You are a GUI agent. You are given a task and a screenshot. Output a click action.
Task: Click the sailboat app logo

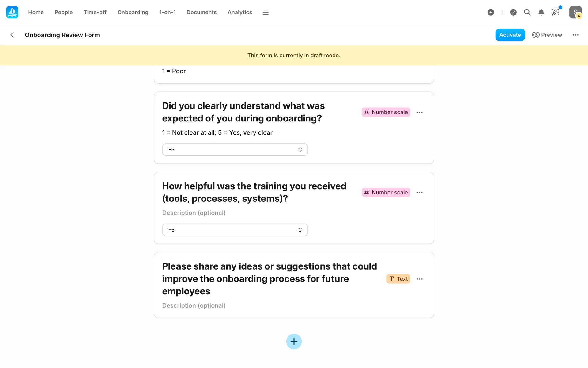12,12
